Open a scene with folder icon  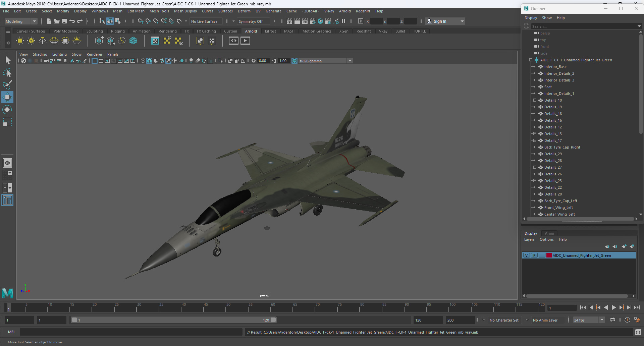[x=56, y=21]
